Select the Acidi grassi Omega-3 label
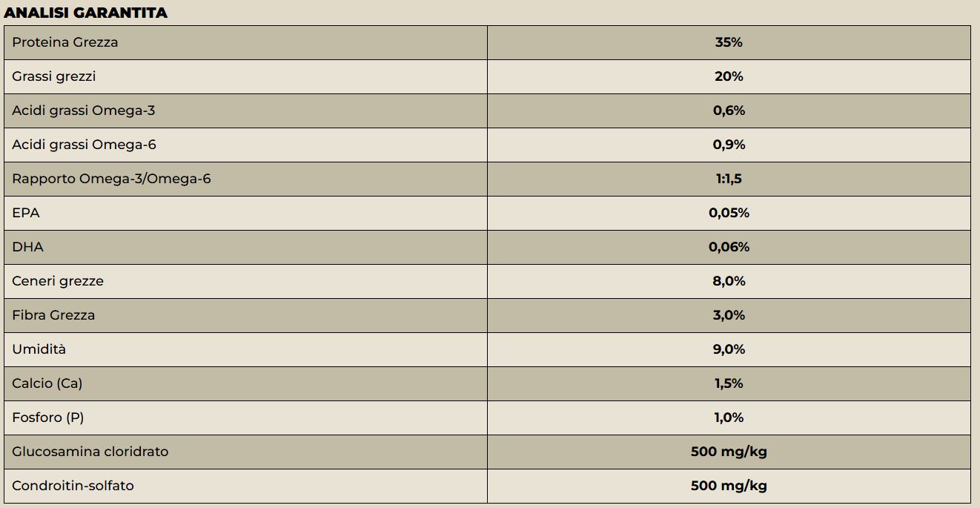Viewport: 980px width, 508px height. (x=84, y=110)
